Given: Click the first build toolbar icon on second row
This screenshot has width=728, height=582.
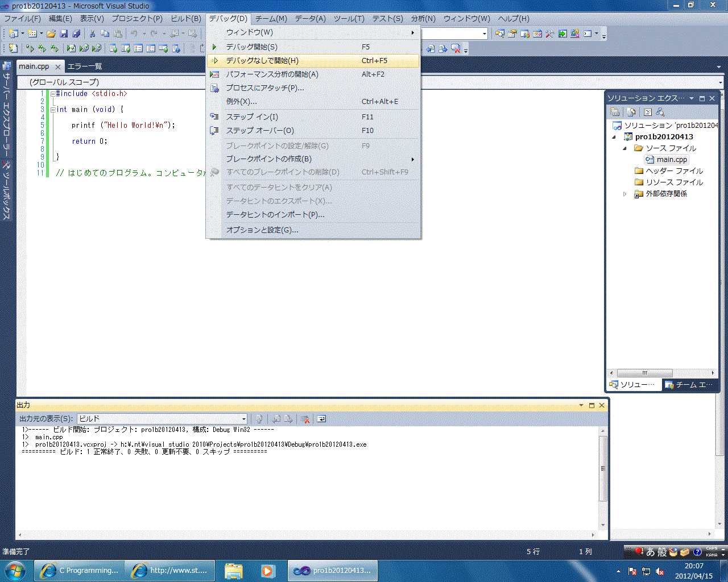Looking at the screenshot, I should [13, 49].
